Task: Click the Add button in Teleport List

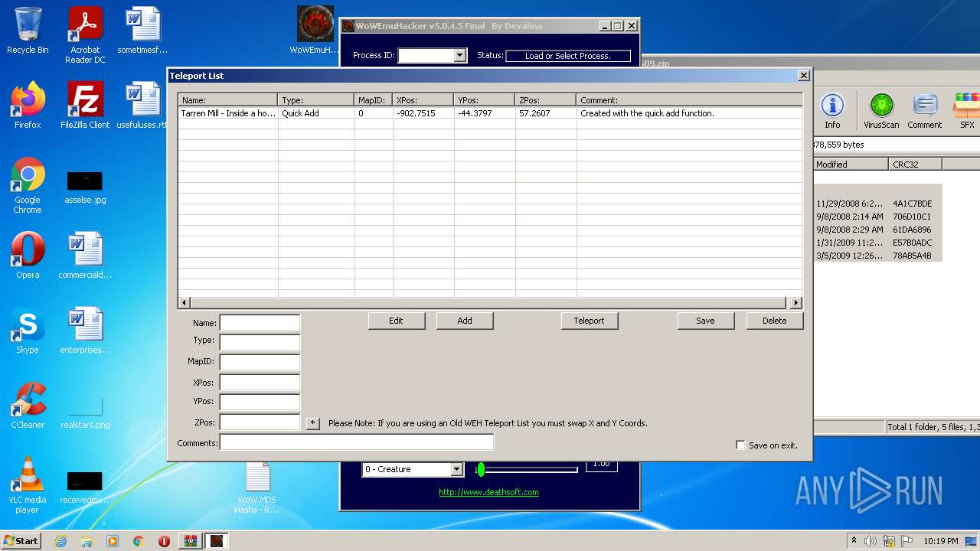Action: tap(465, 321)
